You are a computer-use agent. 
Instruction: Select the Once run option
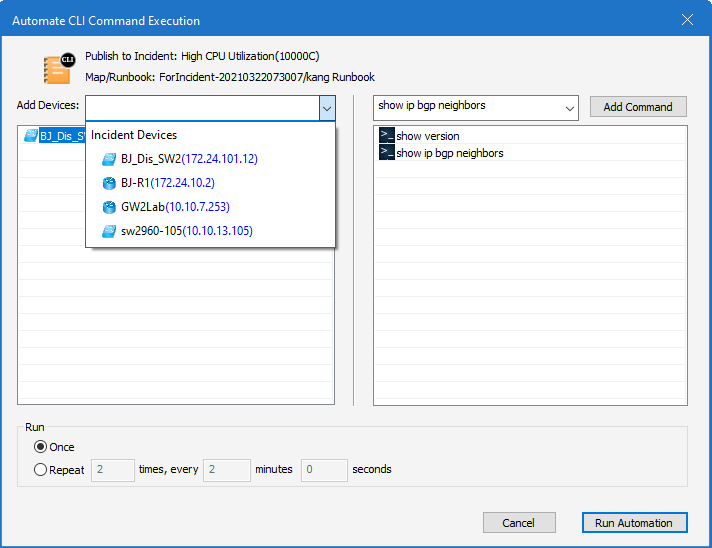pyautogui.click(x=41, y=447)
